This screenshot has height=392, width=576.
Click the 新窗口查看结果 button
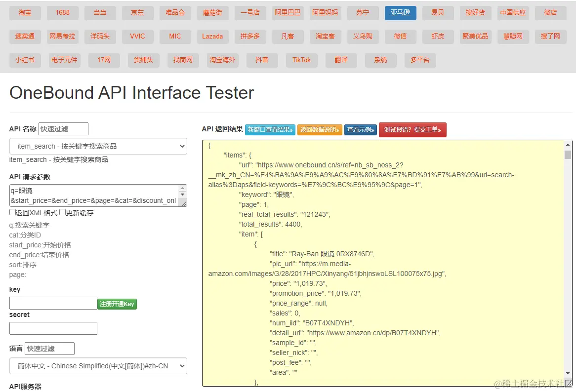tap(270, 130)
